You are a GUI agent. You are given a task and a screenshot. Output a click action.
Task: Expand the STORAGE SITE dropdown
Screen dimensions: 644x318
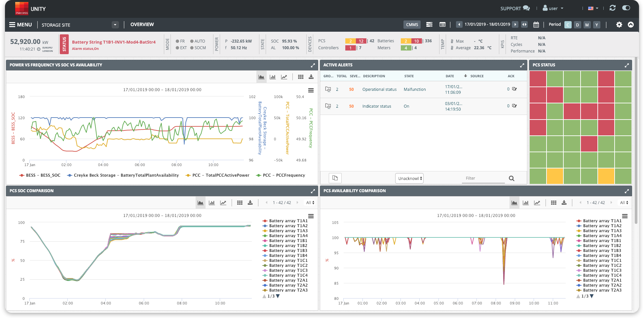click(115, 25)
